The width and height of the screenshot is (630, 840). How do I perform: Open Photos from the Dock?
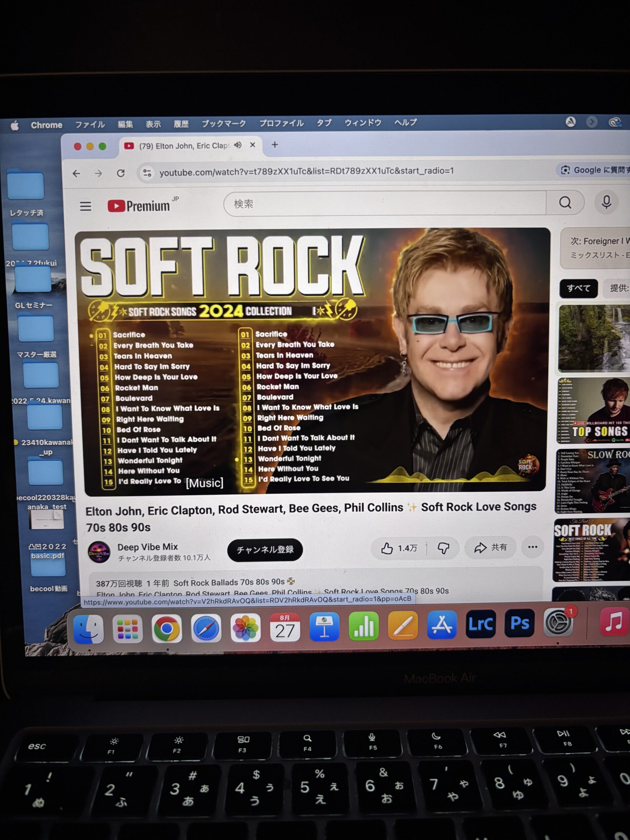tap(245, 628)
